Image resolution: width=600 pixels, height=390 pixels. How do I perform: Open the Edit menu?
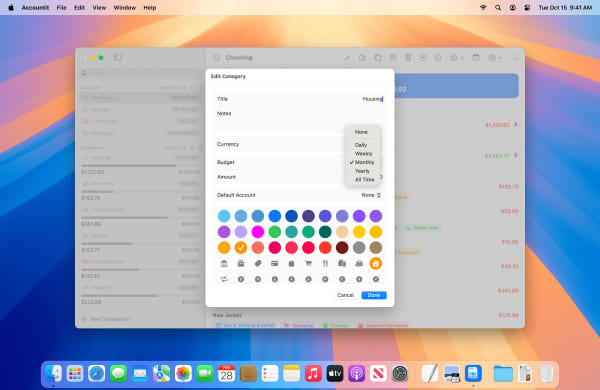pyautogui.click(x=79, y=8)
